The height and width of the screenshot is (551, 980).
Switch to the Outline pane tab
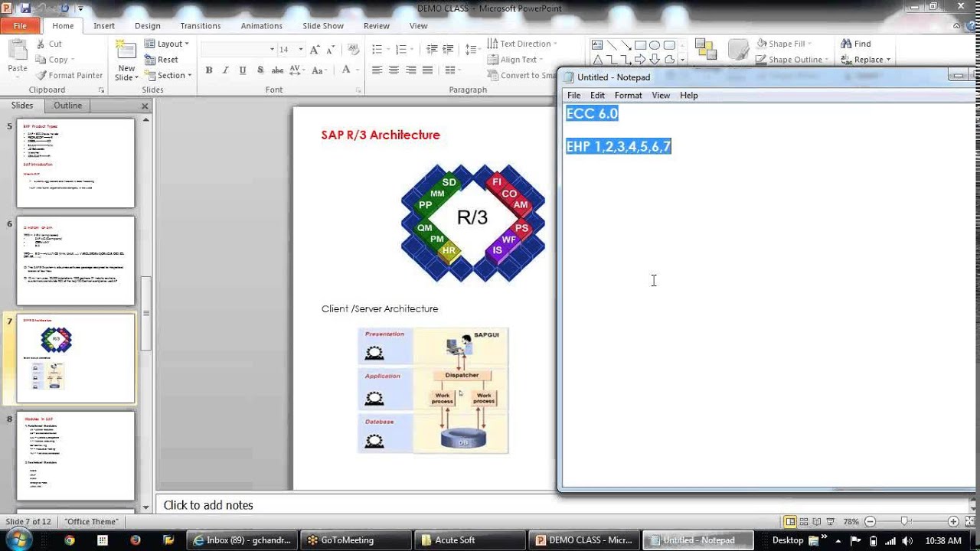pos(67,106)
